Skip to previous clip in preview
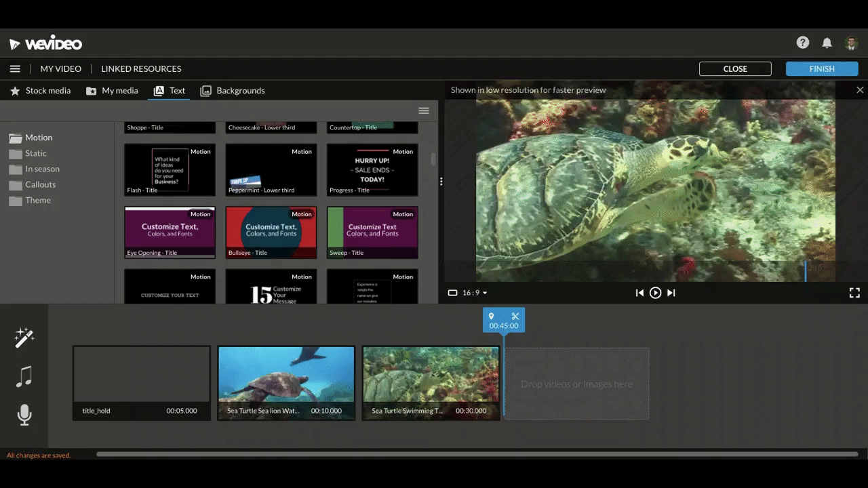 (x=639, y=293)
